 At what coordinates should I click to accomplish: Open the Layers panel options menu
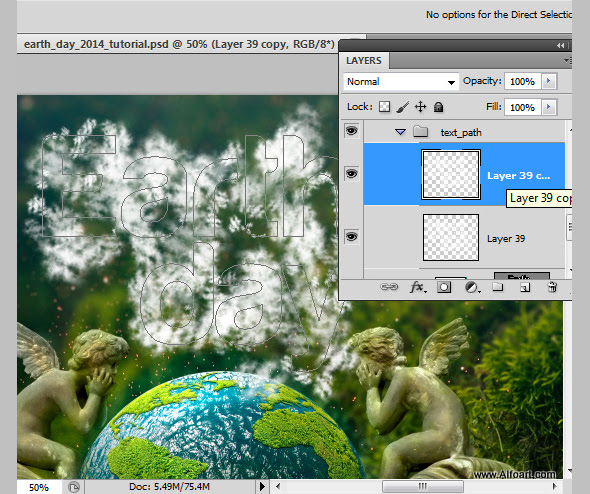tap(567, 60)
